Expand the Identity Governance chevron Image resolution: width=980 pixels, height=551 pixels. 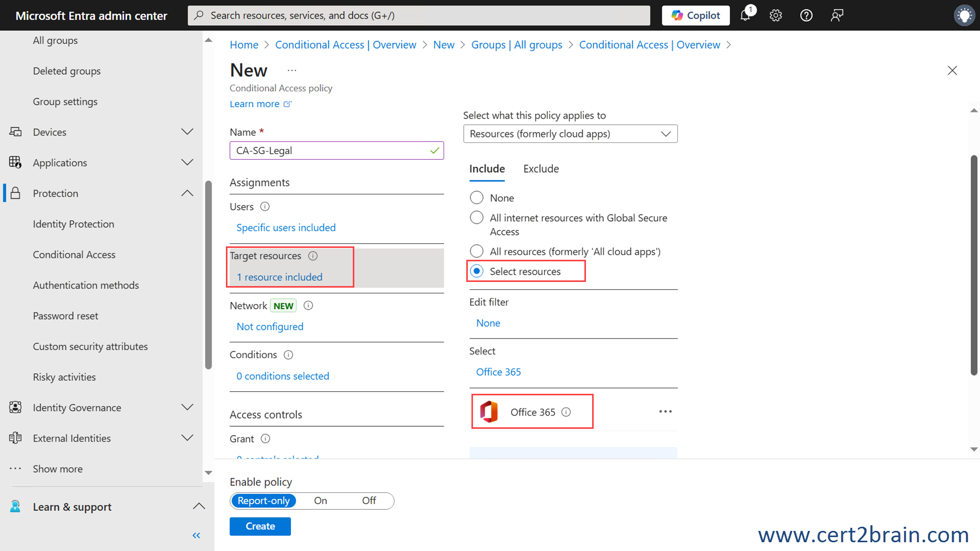[x=187, y=407]
